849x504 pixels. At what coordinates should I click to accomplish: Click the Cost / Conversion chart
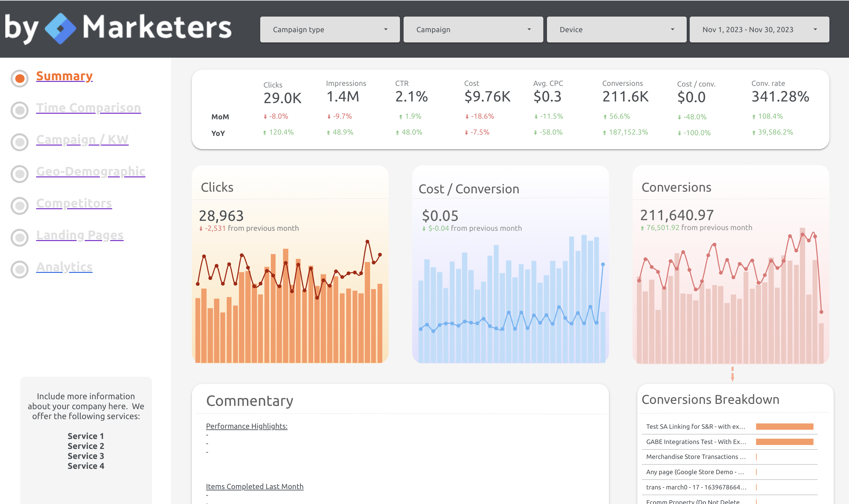click(x=511, y=299)
